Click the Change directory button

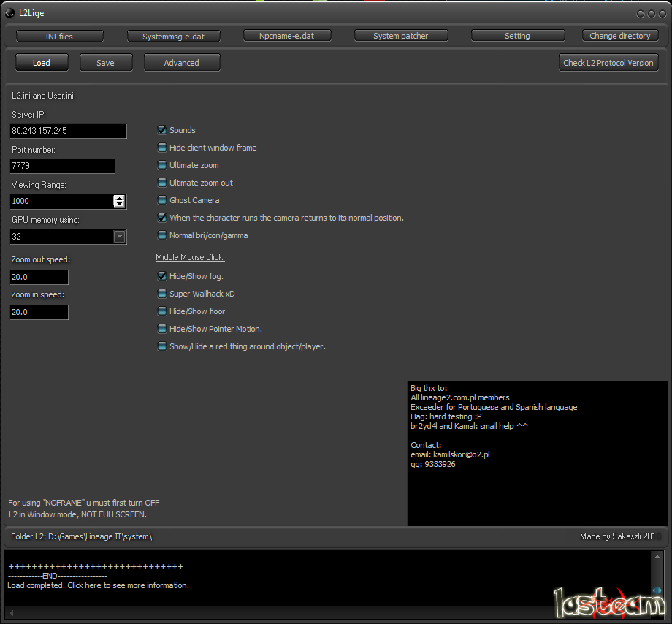619,36
